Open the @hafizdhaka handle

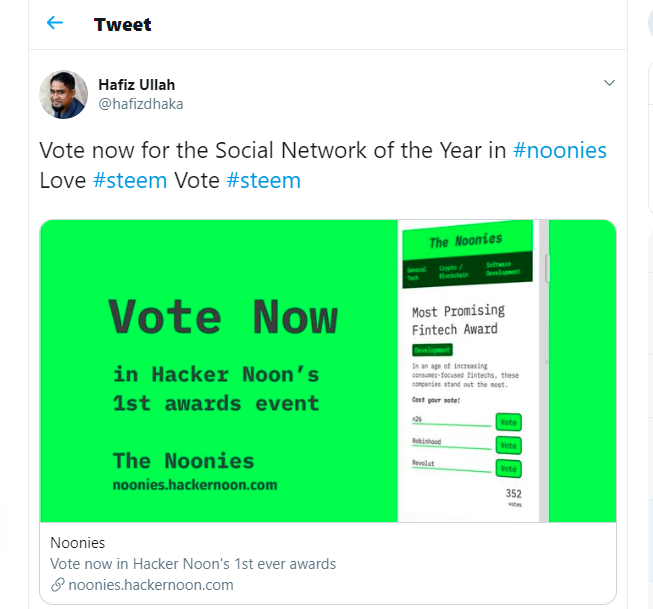141,104
